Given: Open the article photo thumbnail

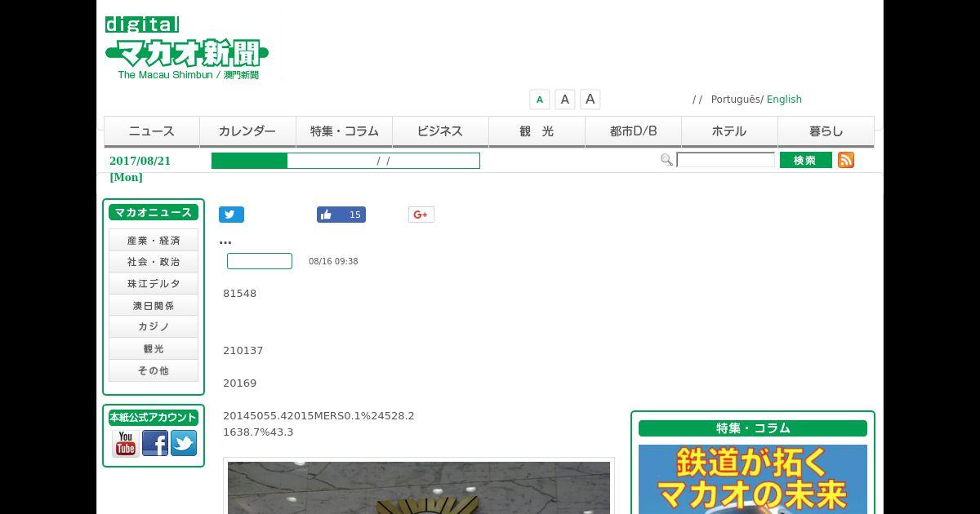Looking at the screenshot, I should point(419,487).
